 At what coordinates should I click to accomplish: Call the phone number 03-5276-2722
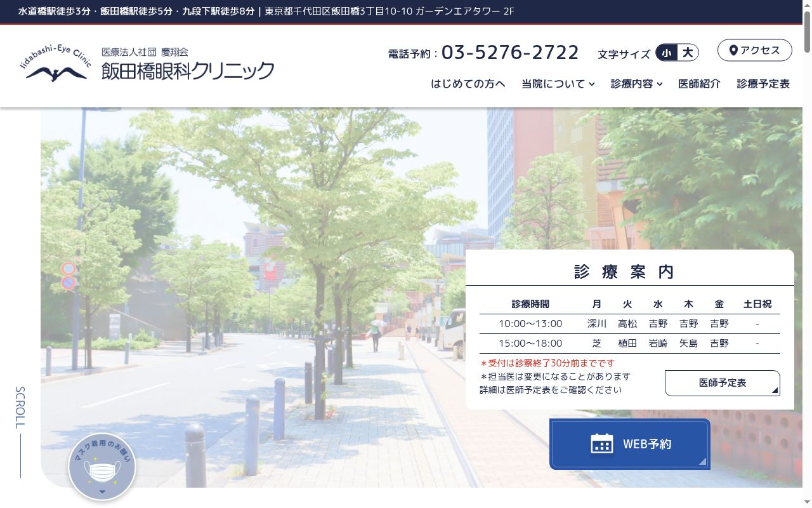pyautogui.click(x=510, y=52)
